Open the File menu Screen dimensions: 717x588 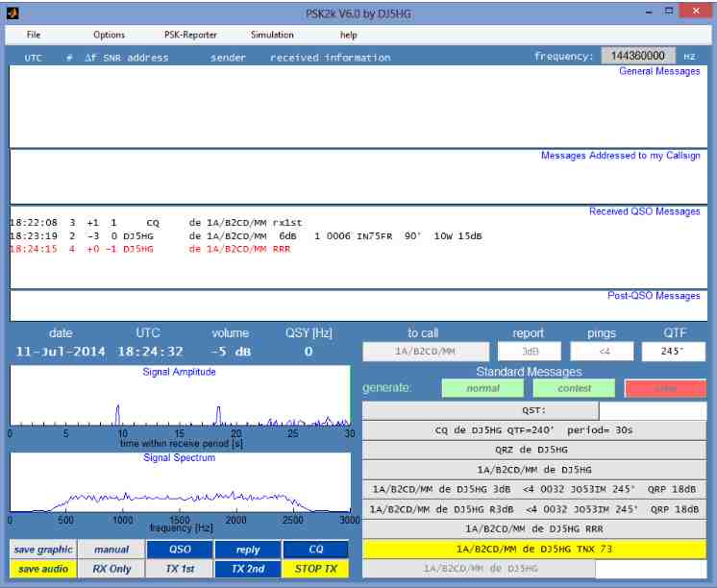[34, 35]
